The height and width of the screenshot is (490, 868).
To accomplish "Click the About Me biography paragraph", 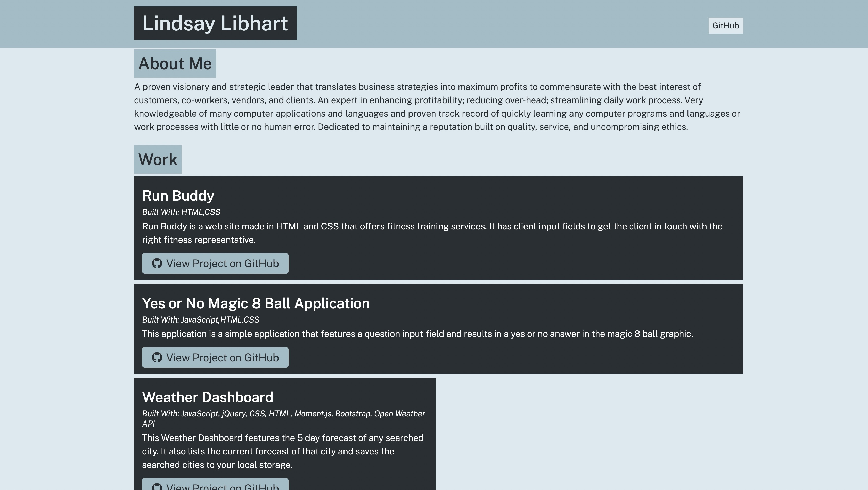I will click(x=437, y=107).
